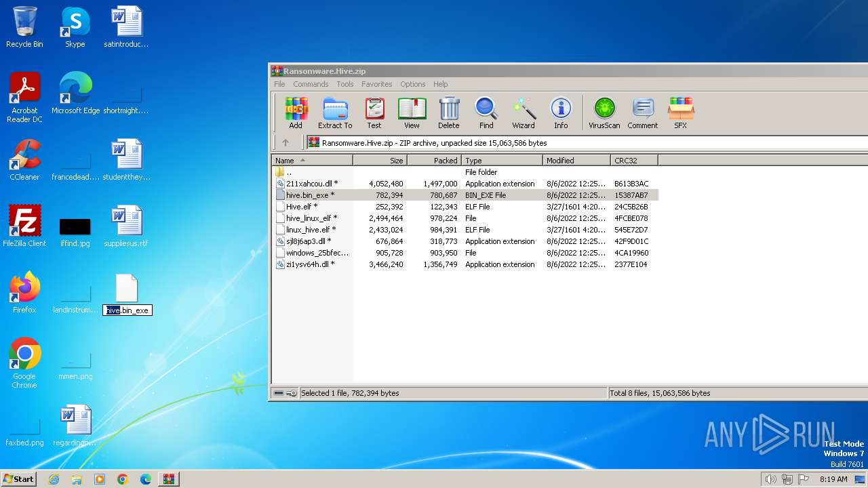Click the Test archive toolbar icon
Image resolution: width=868 pixels, height=488 pixels.
[x=374, y=113]
